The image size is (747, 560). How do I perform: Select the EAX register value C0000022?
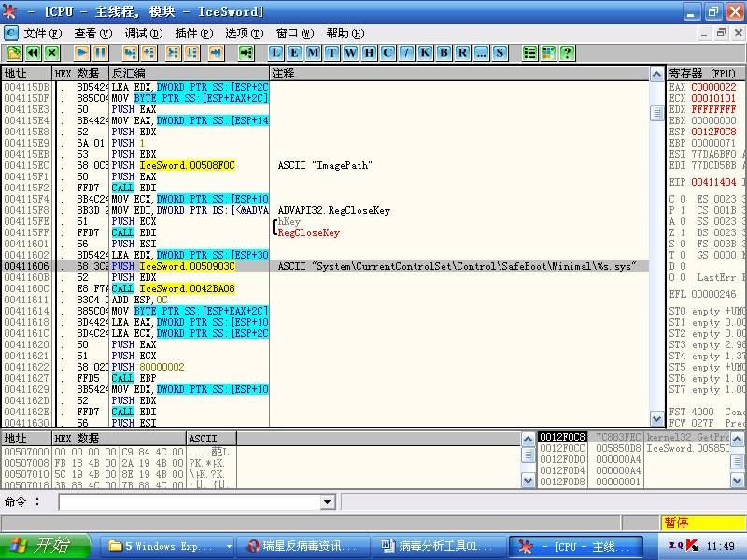pyautogui.click(x=713, y=87)
